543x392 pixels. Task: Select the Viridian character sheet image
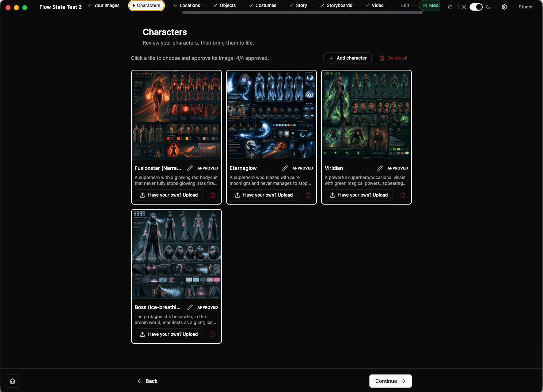pos(367,115)
